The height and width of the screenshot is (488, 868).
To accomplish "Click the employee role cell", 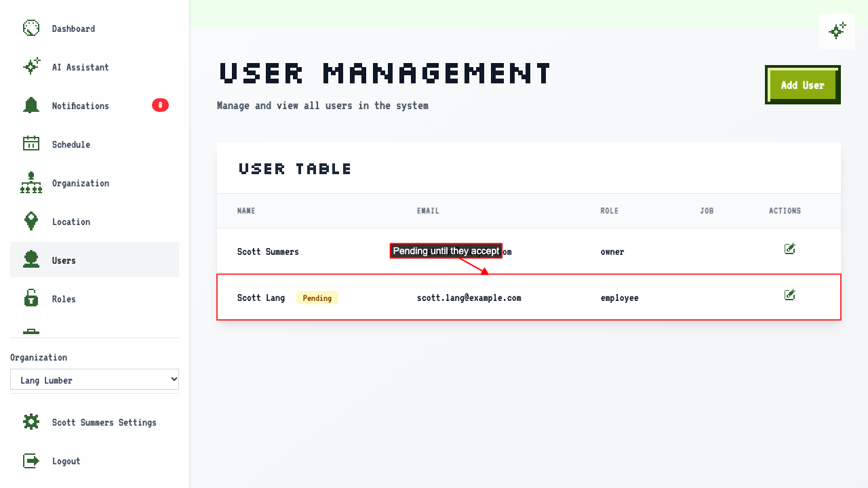I will pos(620,298).
